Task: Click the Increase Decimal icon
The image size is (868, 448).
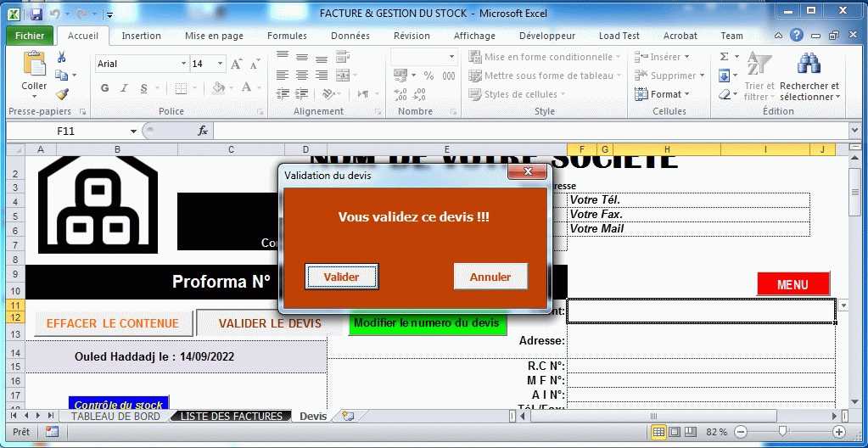Action: (400, 95)
